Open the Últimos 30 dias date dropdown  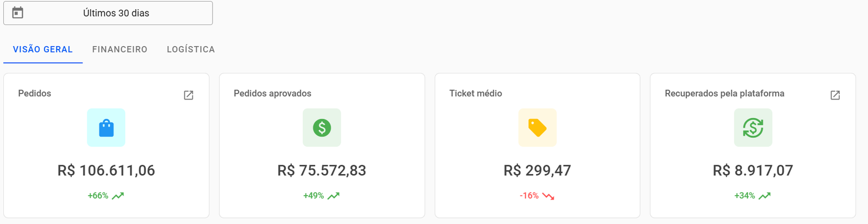(x=116, y=13)
